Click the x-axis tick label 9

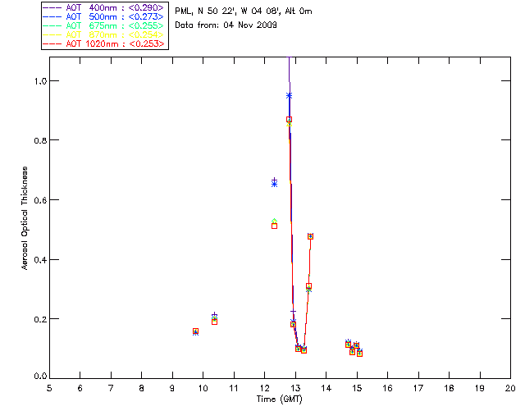pyautogui.click(x=172, y=388)
